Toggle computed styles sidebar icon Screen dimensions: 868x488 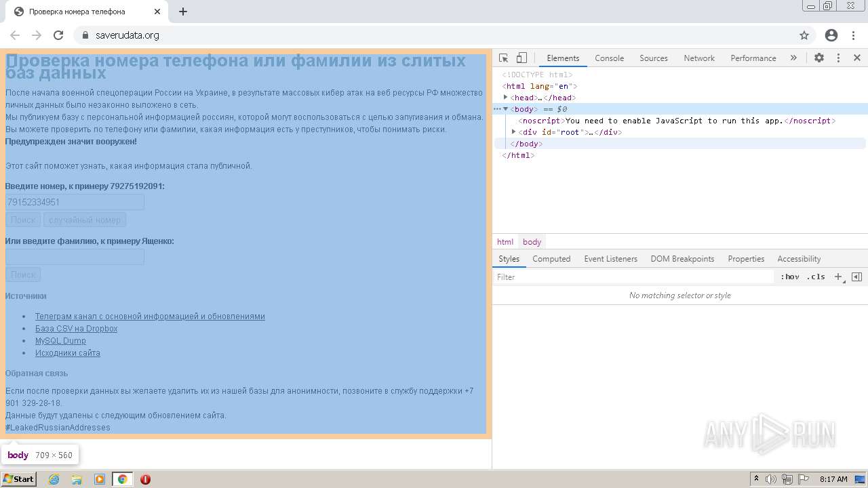(x=856, y=277)
